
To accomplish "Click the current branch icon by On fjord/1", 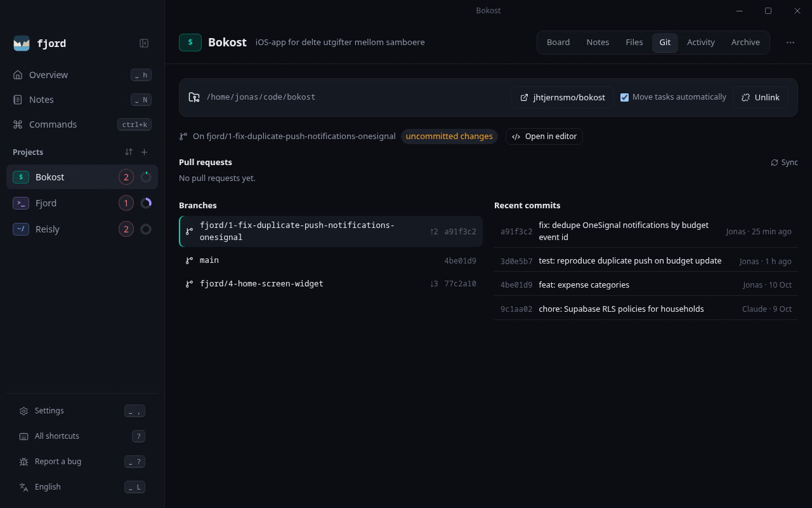I will [183, 137].
